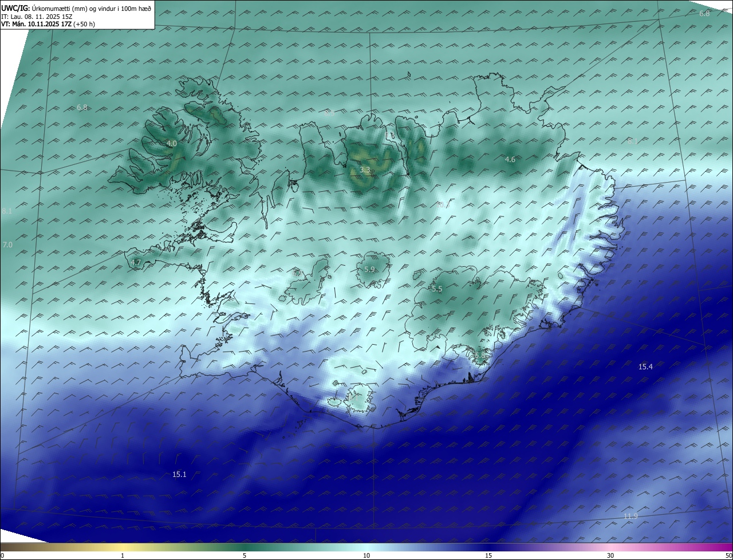Click the 15.4 value southeast of Iceland
The width and height of the screenshot is (733, 560).
pos(645,366)
